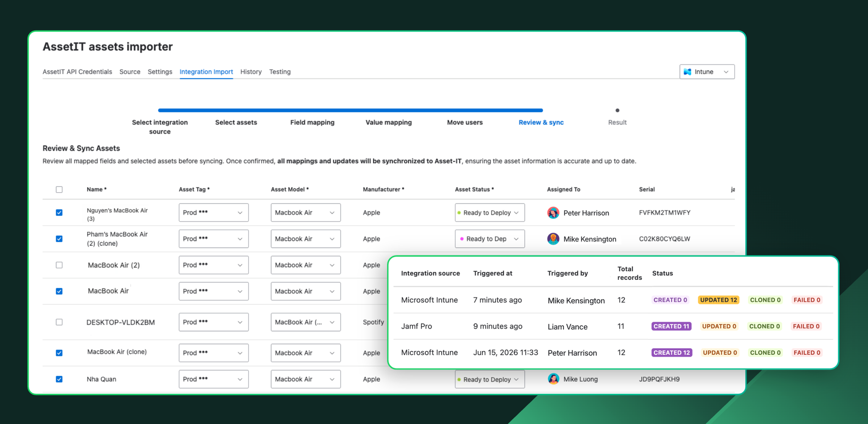Click 'Jun 15, 2026 11:33' timestamp
This screenshot has width=868, height=424.
click(x=505, y=352)
